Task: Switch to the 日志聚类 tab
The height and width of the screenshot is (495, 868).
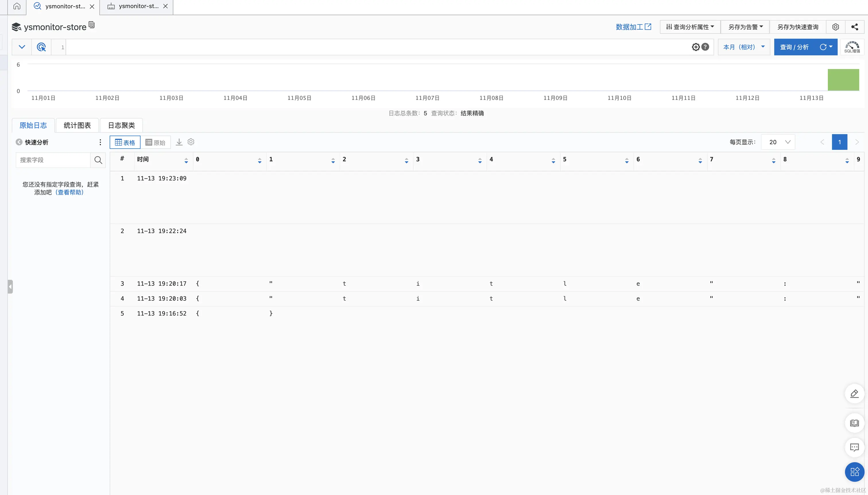Action: tap(121, 125)
